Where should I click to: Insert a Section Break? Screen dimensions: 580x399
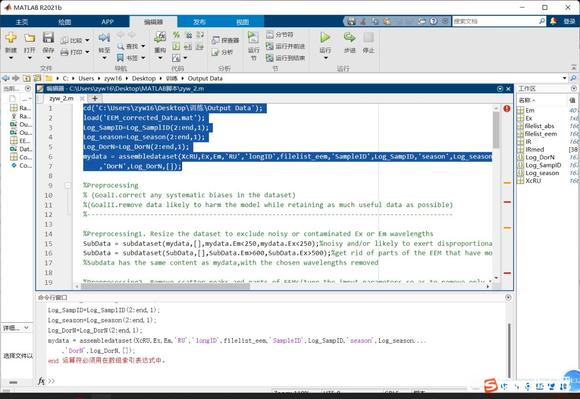[280, 35]
